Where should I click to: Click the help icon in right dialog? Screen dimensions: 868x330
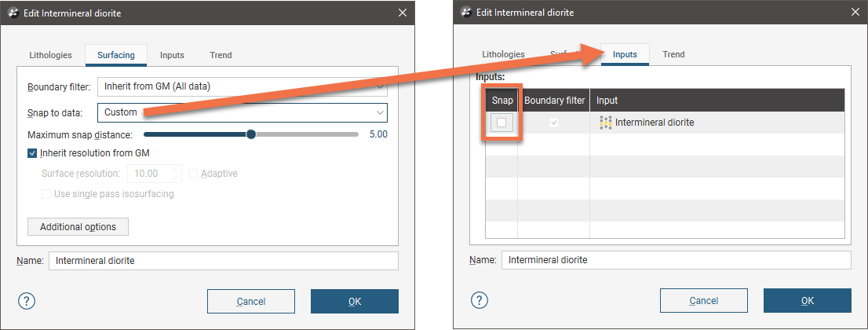click(480, 300)
